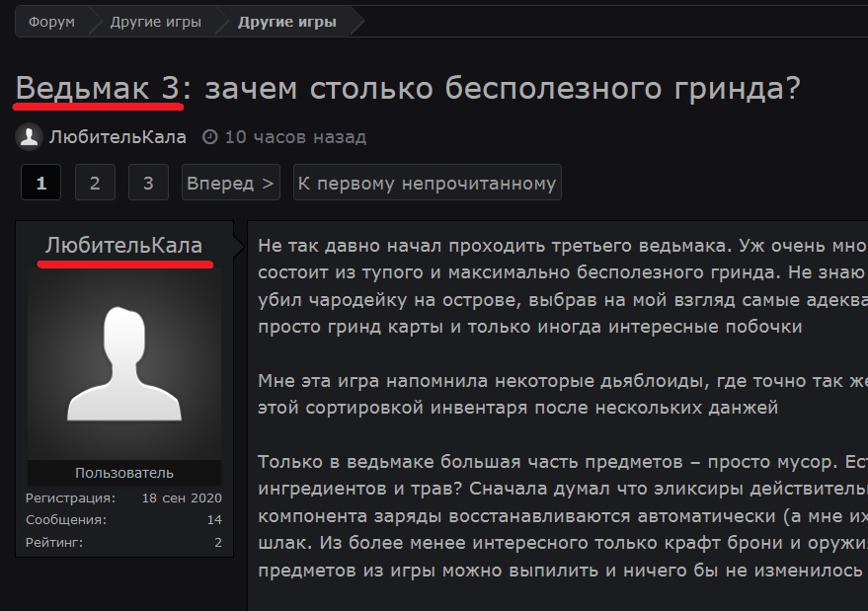Click the Рейтинг value of 2
Image resolution: width=868 pixels, height=611 pixels.
(x=218, y=542)
